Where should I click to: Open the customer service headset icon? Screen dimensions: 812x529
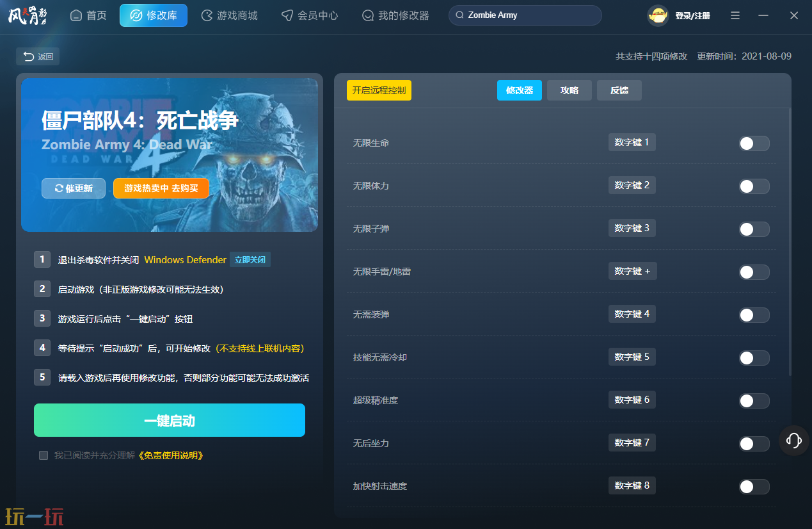point(794,441)
